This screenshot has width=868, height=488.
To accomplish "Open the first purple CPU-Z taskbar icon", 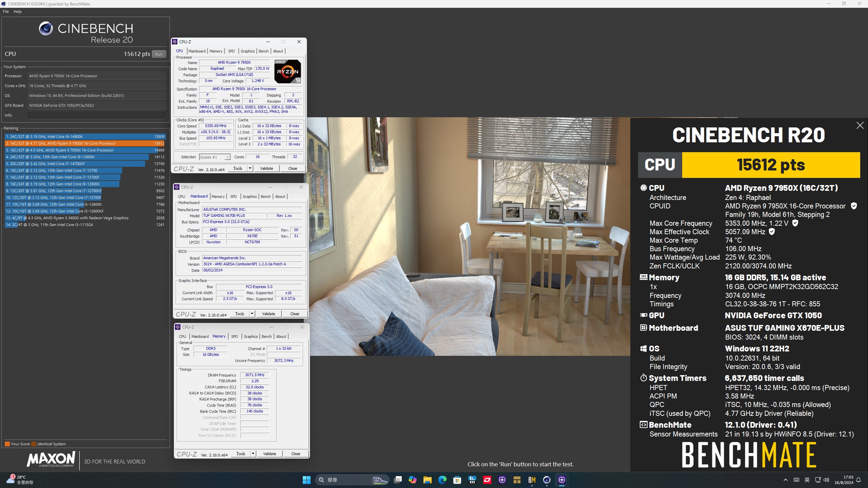I will (x=502, y=480).
